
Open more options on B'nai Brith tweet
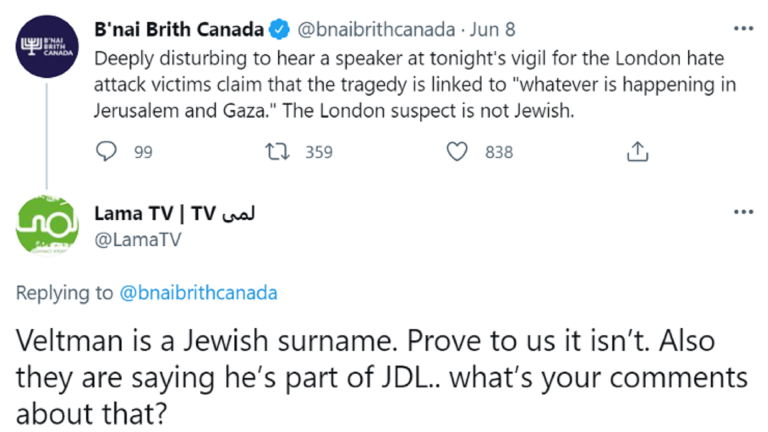coord(742,28)
